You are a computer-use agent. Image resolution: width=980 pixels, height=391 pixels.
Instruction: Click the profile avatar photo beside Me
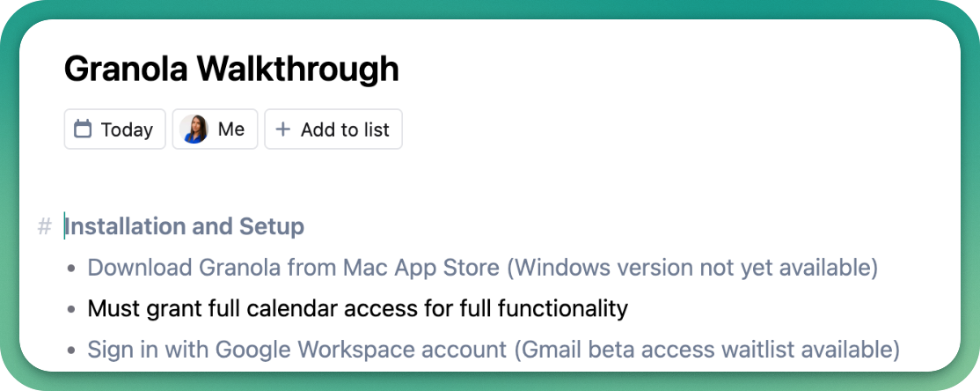point(194,129)
